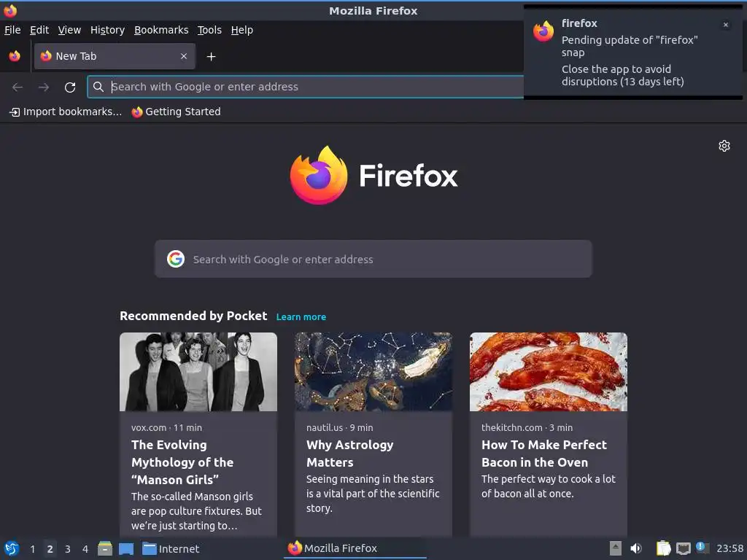
Task: Open file manager icon in taskbar
Action: (x=105, y=548)
